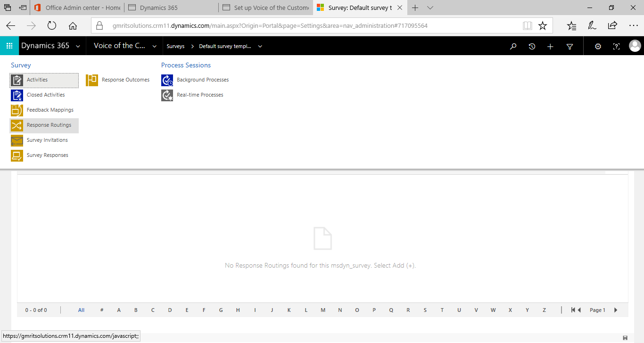The width and height of the screenshot is (644, 343).
Task: Click the share page icon
Action: (x=612, y=25)
